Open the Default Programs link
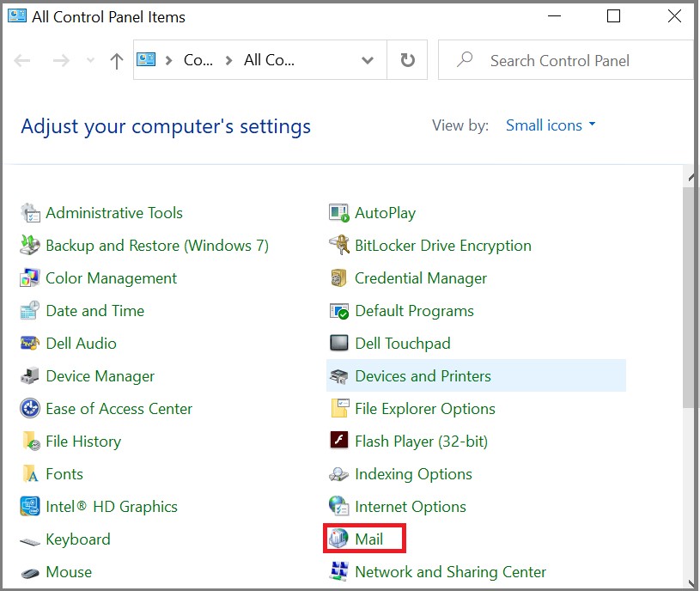The height and width of the screenshot is (591, 700). 414,311
